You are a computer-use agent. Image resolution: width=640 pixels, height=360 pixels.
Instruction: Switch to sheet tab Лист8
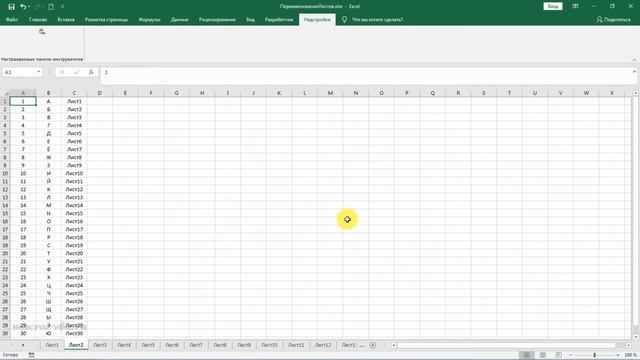click(x=220, y=345)
